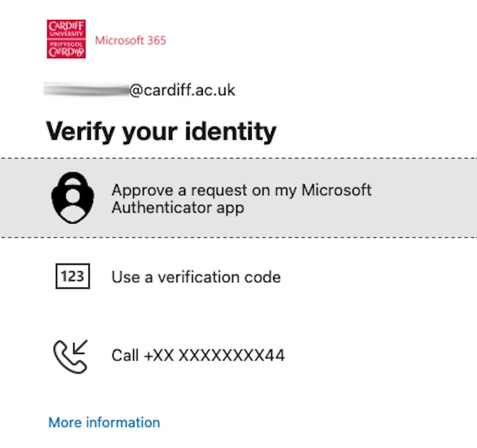Select the phone handset icon next to Call option
This screenshot has width=477, height=448.
click(x=72, y=356)
